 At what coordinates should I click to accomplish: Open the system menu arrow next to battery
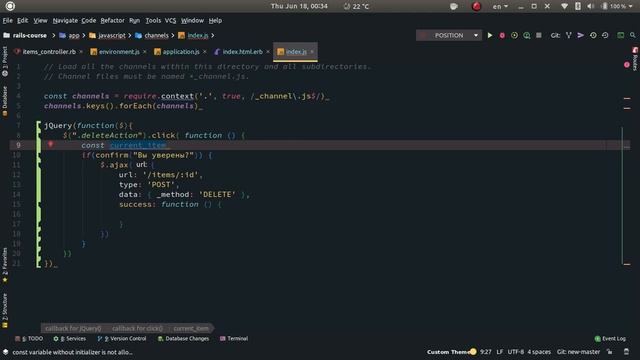[x=631, y=6]
